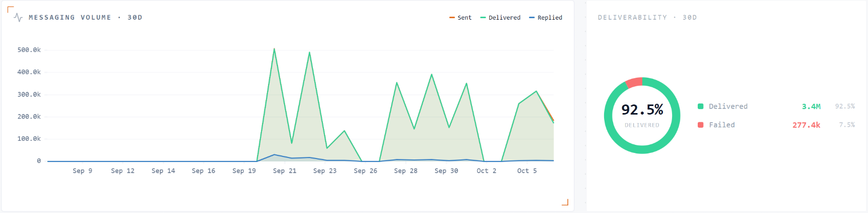Click the Sep 21 x-axis label
Image resolution: width=868 pixels, height=213 pixels.
tap(285, 171)
